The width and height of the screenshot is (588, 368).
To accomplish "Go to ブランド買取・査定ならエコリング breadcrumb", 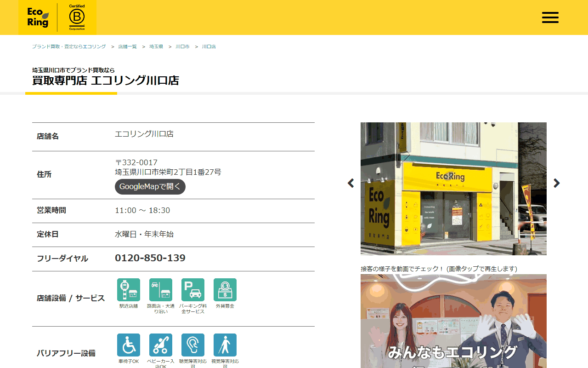I will point(69,47).
